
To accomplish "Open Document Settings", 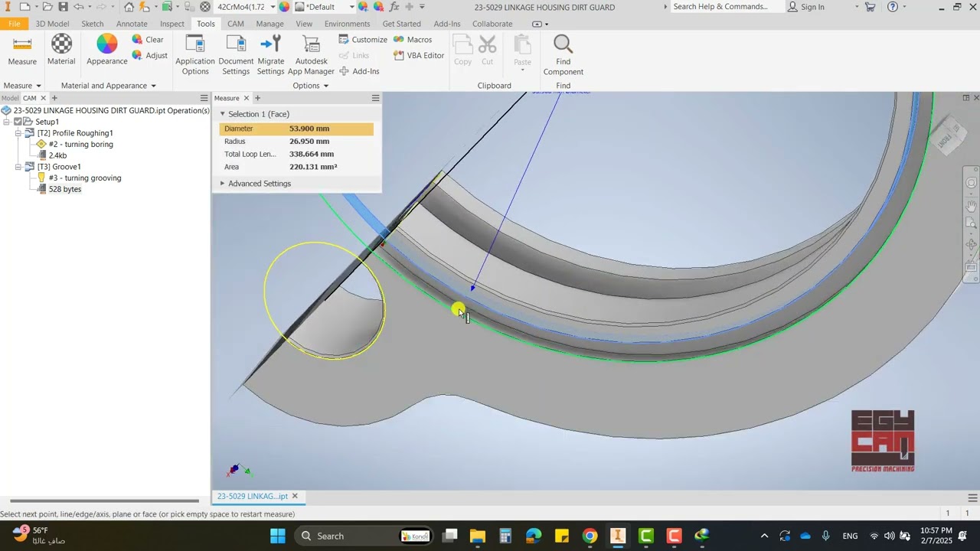I will click(x=236, y=55).
